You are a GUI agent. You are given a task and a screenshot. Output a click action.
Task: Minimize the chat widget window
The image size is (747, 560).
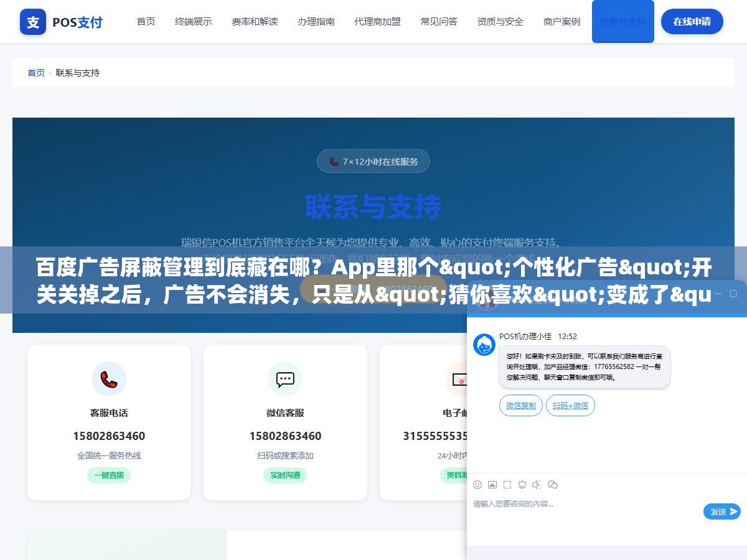716,293
